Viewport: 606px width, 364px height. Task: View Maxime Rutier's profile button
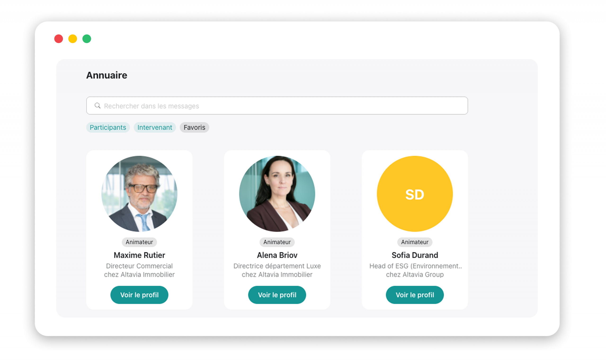point(139,295)
